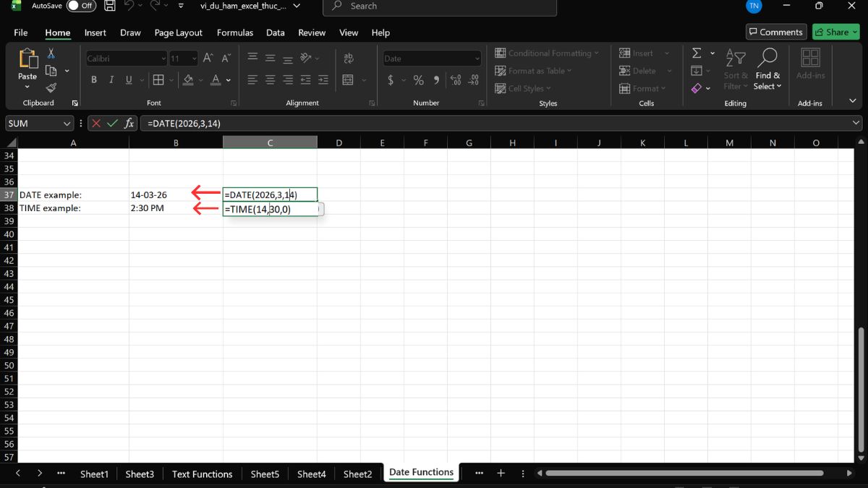Click the Center align icon
This screenshot has height=488, width=868.
tap(270, 80)
